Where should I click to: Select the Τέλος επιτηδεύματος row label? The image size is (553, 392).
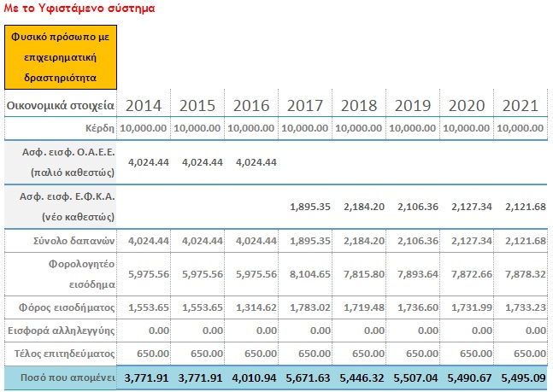pyautogui.click(x=65, y=354)
